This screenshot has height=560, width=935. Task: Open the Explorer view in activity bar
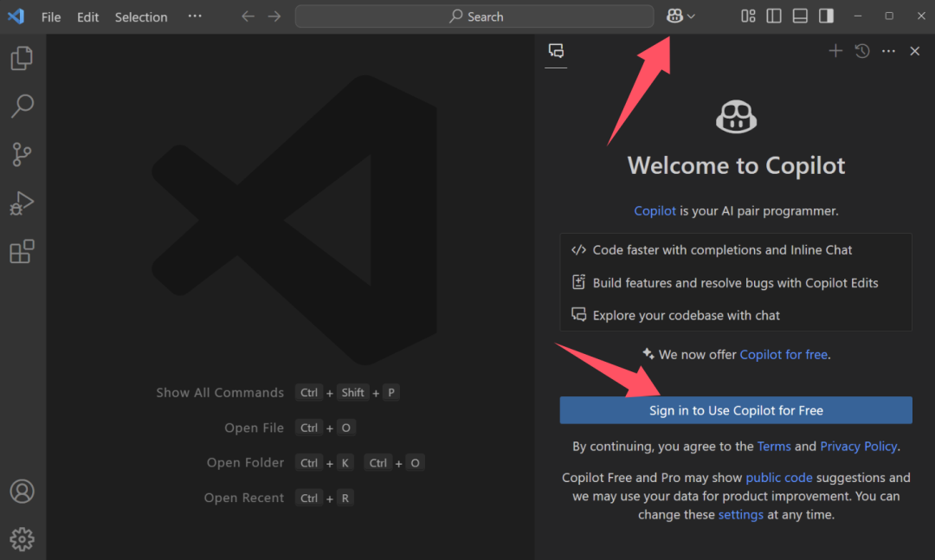coord(22,58)
